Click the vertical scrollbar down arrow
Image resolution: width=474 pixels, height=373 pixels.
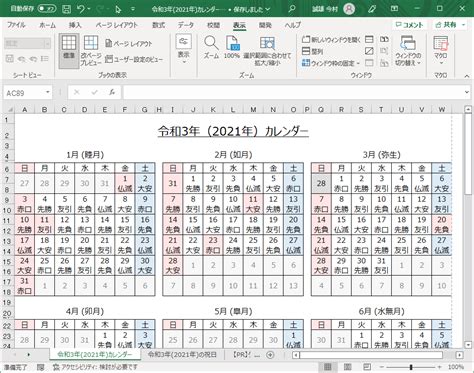coord(468,344)
